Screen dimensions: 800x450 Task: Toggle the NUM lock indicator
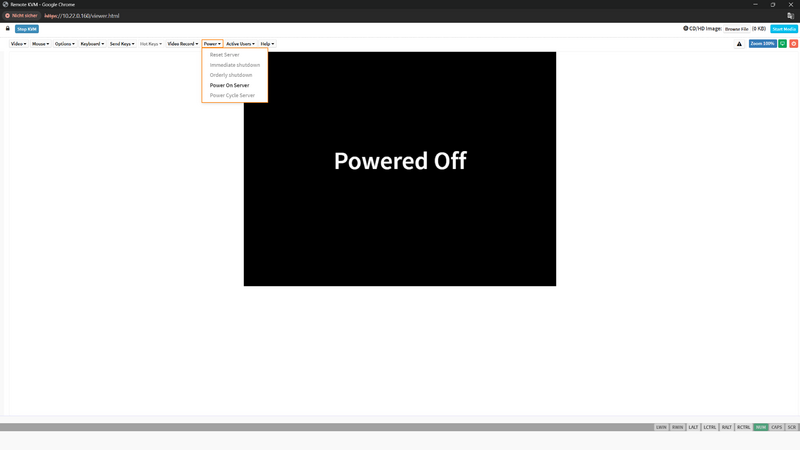(x=761, y=427)
